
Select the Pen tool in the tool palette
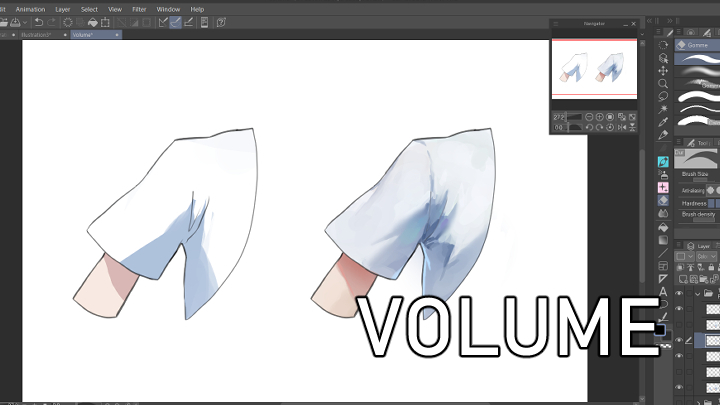(x=663, y=135)
